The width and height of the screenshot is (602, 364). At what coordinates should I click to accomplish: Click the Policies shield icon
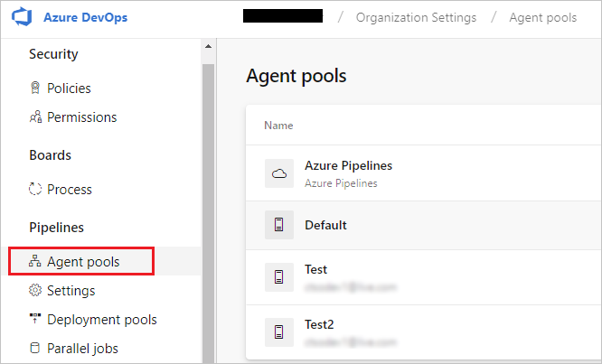35,89
